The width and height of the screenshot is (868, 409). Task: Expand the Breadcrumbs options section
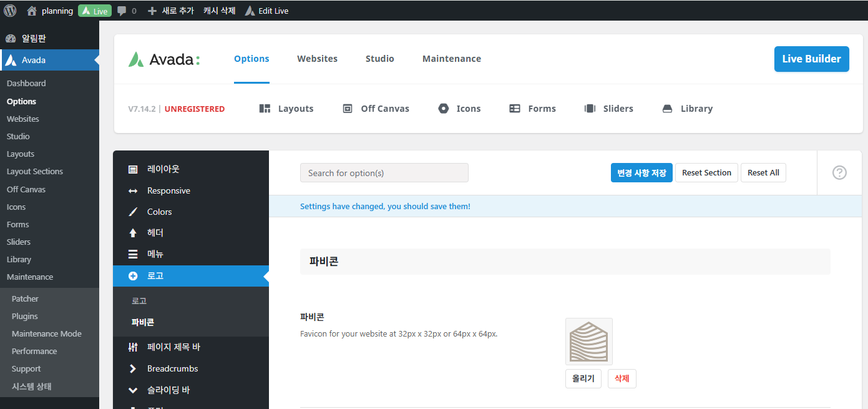tap(172, 368)
